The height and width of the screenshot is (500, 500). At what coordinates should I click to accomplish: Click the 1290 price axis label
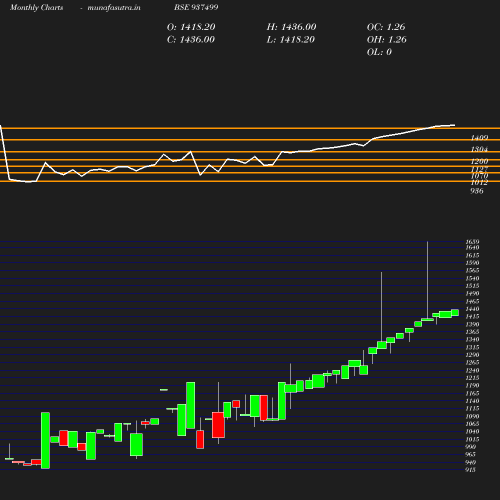click(x=473, y=355)
